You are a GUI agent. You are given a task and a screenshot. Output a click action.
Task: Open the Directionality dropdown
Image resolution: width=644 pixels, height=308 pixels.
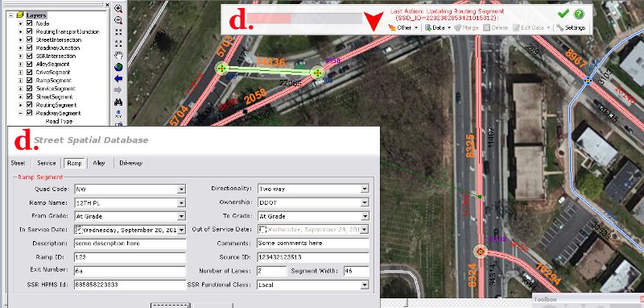tap(365, 189)
